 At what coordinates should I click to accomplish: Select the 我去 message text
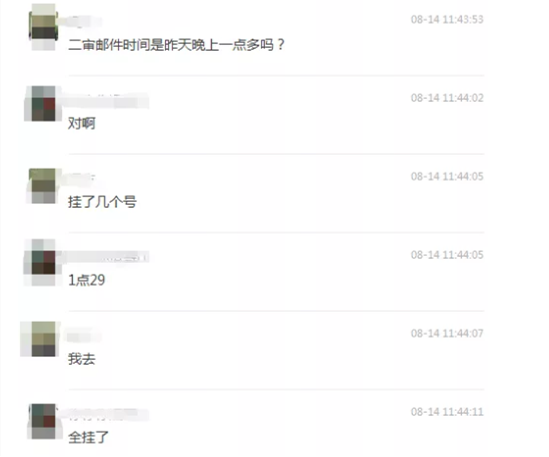click(x=82, y=359)
